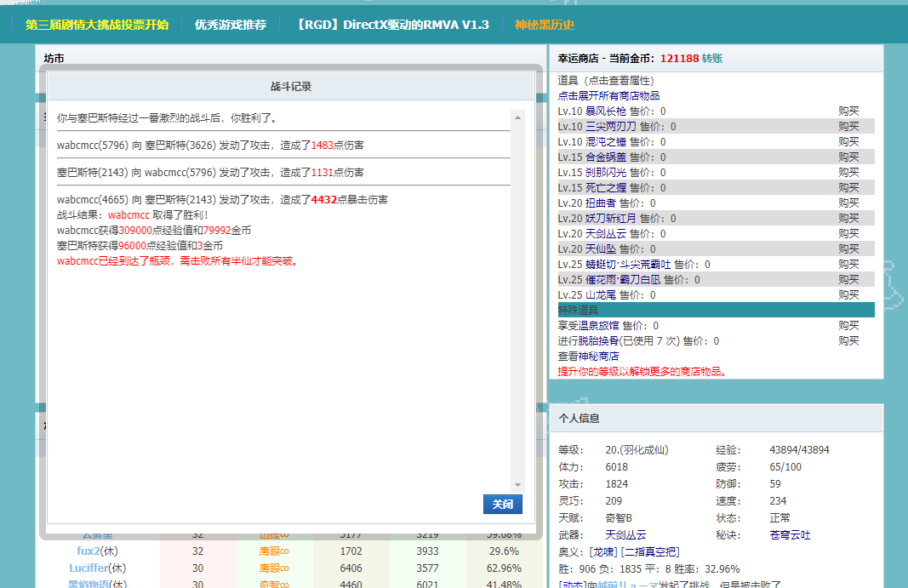
Task: Buy Lv.25 山龙尾
Action: pos(848,295)
